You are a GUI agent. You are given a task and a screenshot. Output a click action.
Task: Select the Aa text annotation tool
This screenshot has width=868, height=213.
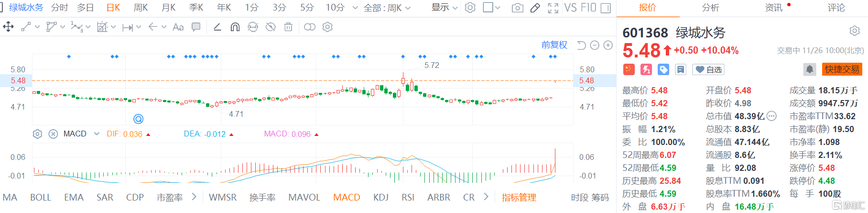[178, 27]
